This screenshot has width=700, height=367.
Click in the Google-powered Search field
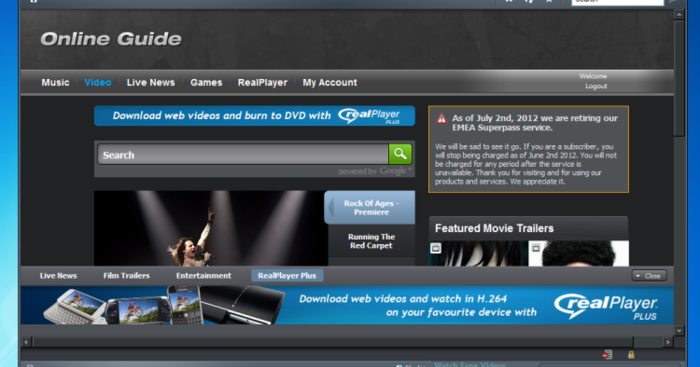243,154
